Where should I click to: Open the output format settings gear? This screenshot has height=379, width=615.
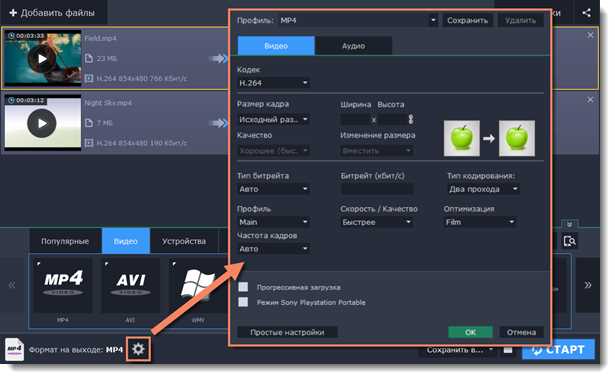click(138, 349)
